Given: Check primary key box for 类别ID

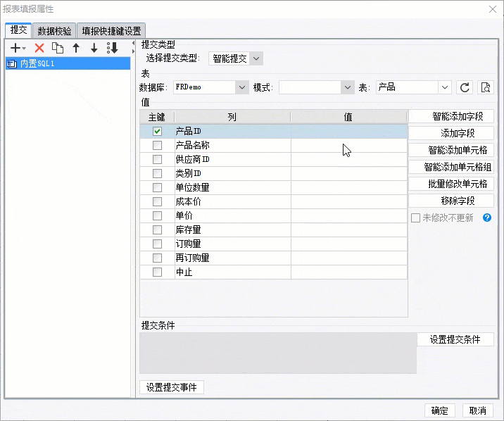Looking at the screenshot, I should pos(157,174).
